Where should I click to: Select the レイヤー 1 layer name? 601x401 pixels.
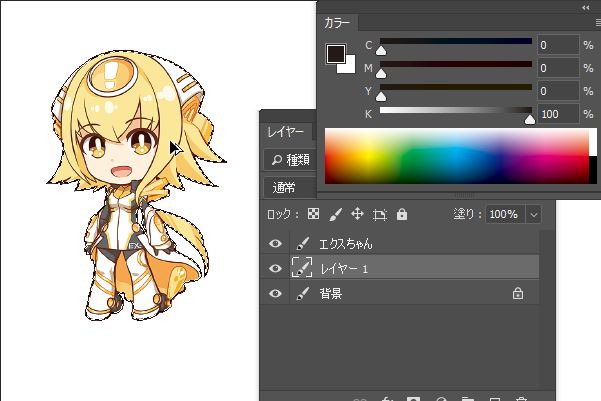coord(344,269)
